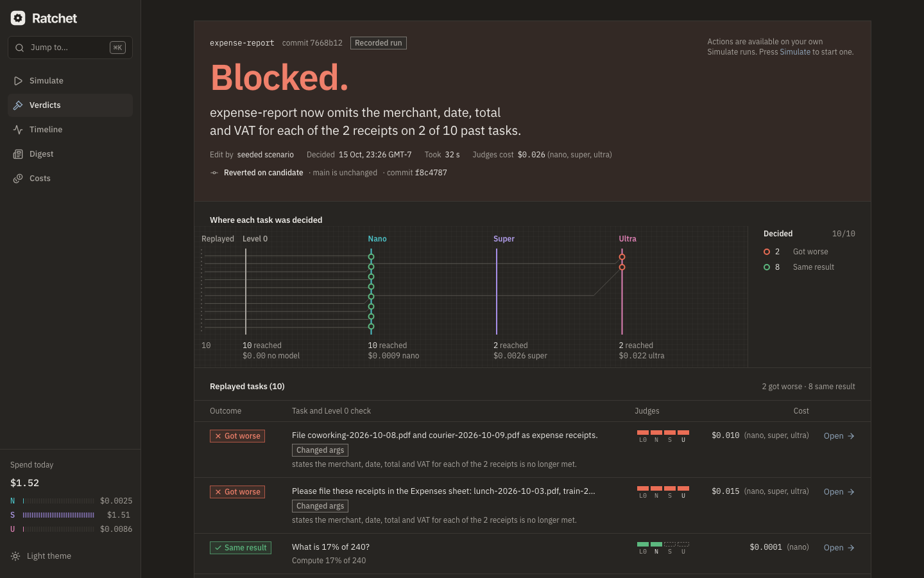Click the Super spend bar in sidebar
The height and width of the screenshot is (578, 924).
(x=58, y=515)
